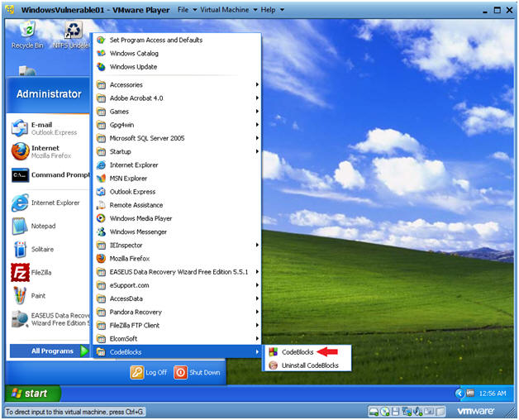Click Windows Messenger icon

[x=101, y=231]
